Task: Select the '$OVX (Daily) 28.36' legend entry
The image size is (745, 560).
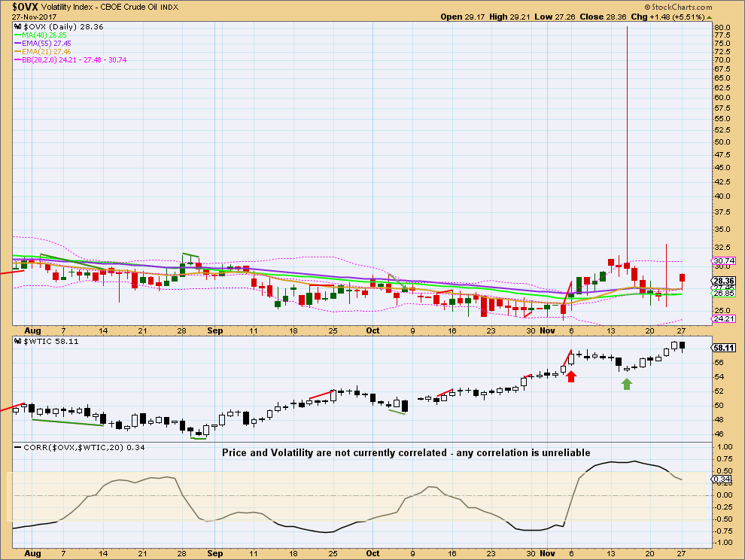Action: pos(63,27)
